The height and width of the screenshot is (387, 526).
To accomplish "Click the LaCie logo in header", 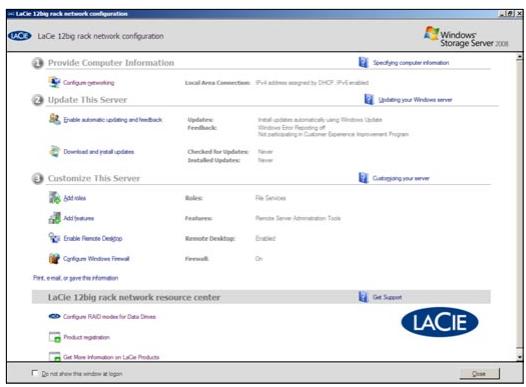I will pyautogui.click(x=20, y=36).
